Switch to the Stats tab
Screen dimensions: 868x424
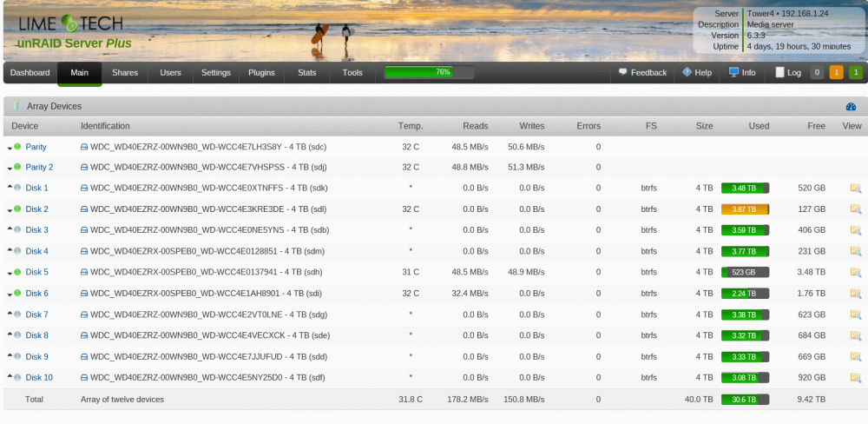coord(307,73)
